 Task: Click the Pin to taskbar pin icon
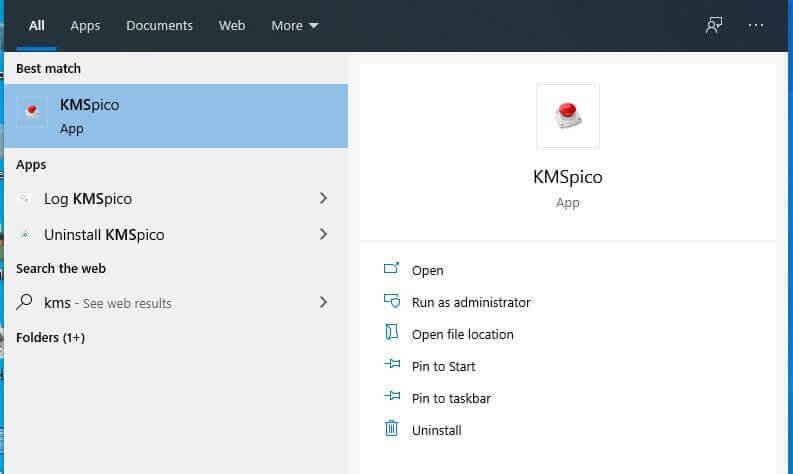pos(392,395)
